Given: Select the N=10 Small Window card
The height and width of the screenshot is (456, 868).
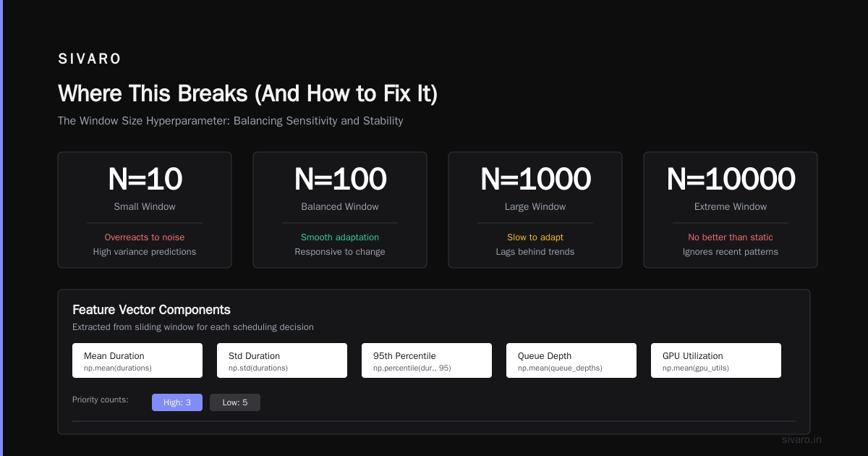Looking at the screenshot, I should click(145, 210).
